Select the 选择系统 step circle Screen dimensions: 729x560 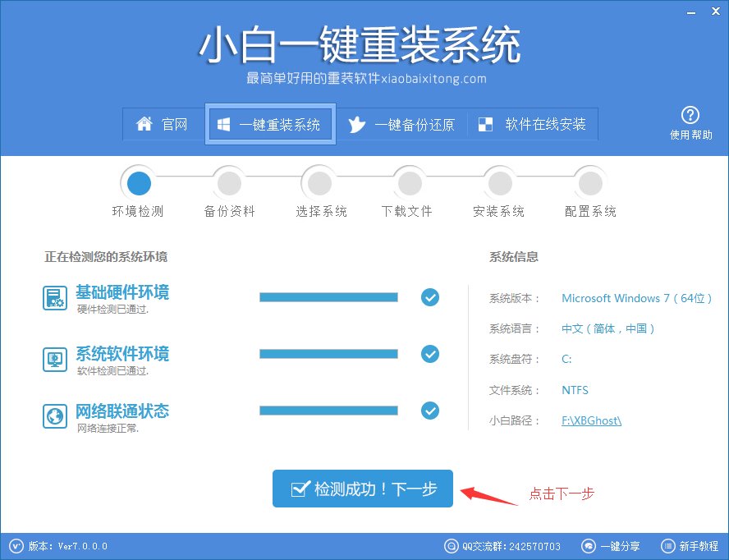[319, 183]
